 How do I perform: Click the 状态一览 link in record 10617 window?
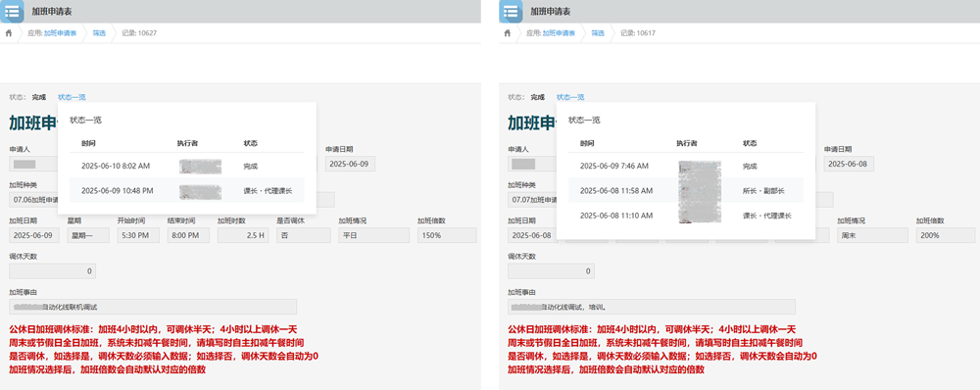[x=570, y=98]
